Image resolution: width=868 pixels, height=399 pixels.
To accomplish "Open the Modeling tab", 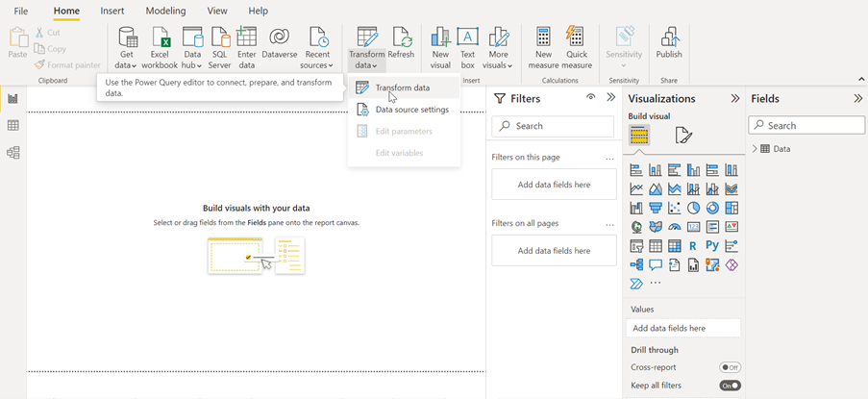I will pos(165,12).
